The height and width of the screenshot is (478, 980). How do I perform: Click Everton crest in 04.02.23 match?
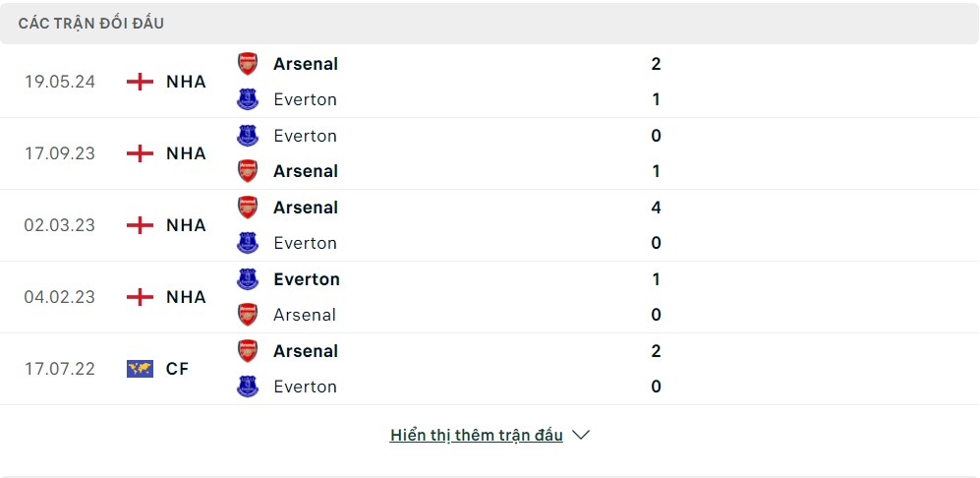[248, 279]
